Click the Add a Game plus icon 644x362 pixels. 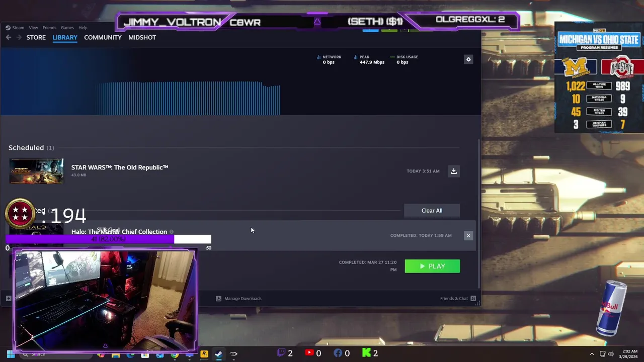tap(9, 299)
